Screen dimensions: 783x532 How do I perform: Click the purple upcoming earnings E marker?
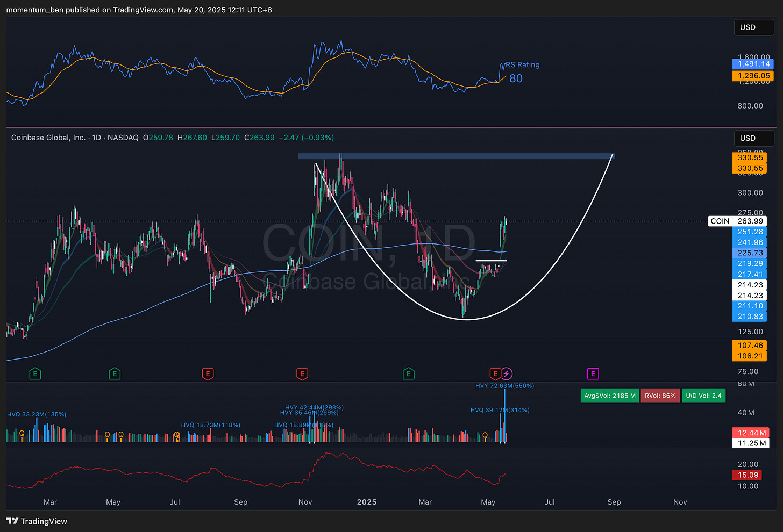coord(593,373)
